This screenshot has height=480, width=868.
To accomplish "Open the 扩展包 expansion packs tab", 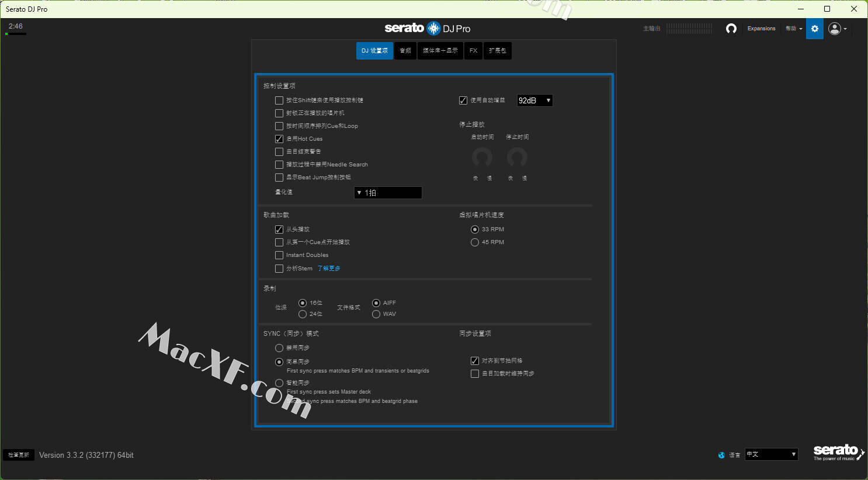I will 497,51.
